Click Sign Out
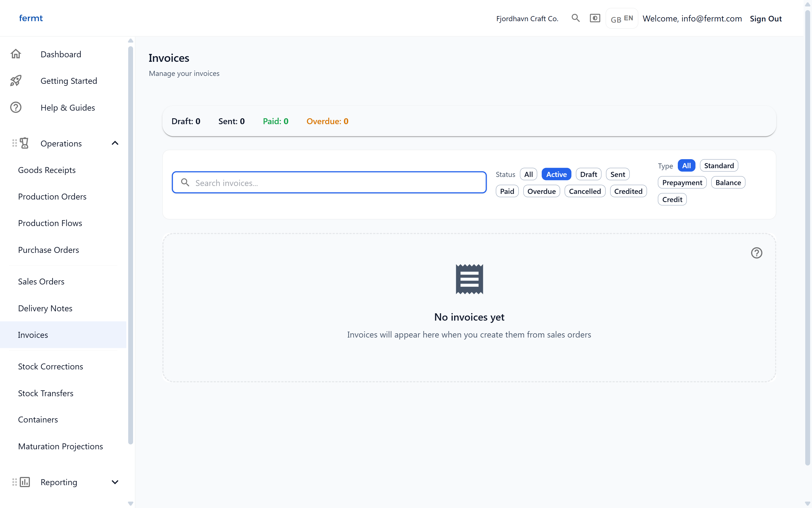 766,18
